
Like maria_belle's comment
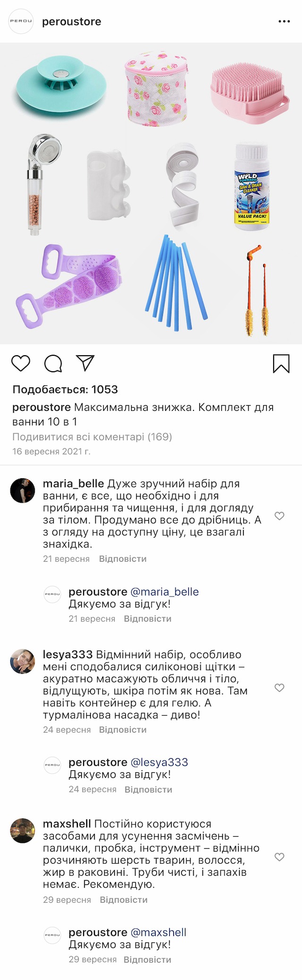point(279,516)
